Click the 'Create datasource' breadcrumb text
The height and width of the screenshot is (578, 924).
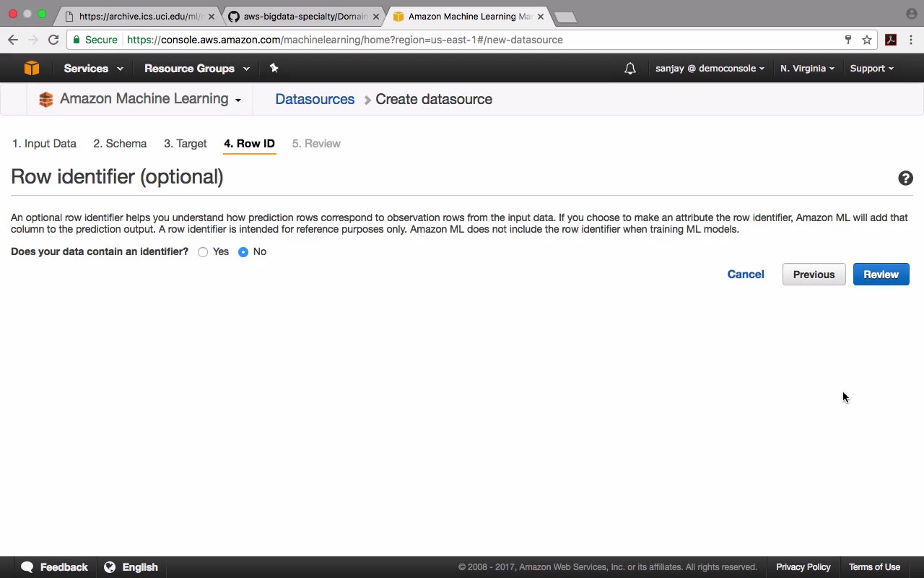(x=434, y=100)
